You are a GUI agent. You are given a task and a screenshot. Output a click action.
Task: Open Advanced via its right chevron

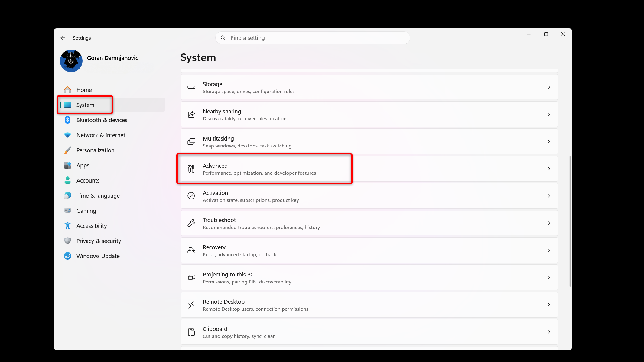pyautogui.click(x=549, y=169)
